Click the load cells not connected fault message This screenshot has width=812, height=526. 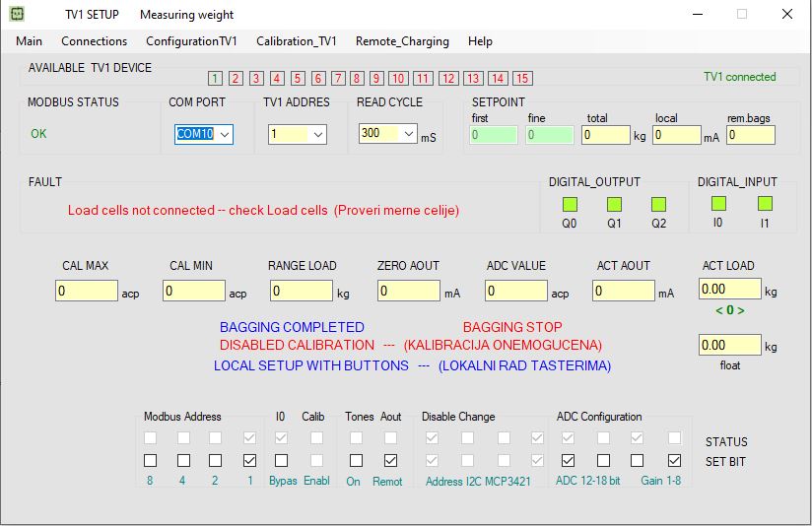pos(263,210)
